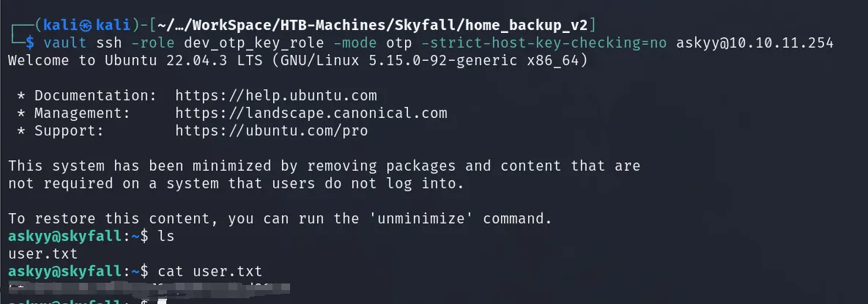The width and height of the screenshot is (868, 304).
Task: Click the -mode otp option text
Action: pyautogui.click(x=373, y=42)
